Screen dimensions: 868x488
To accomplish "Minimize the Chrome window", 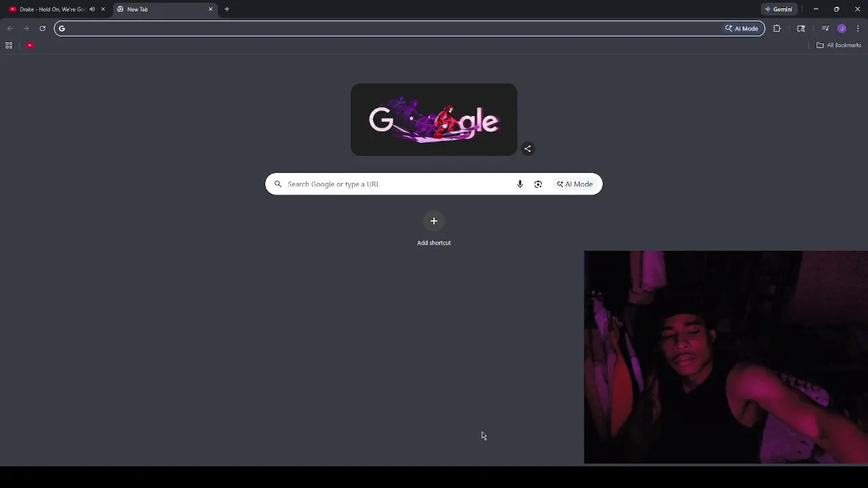I will point(816,9).
